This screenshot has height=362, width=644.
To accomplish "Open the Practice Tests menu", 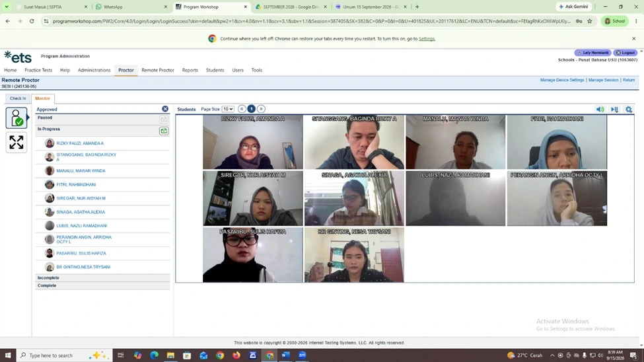I will click(x=38, y=70).
